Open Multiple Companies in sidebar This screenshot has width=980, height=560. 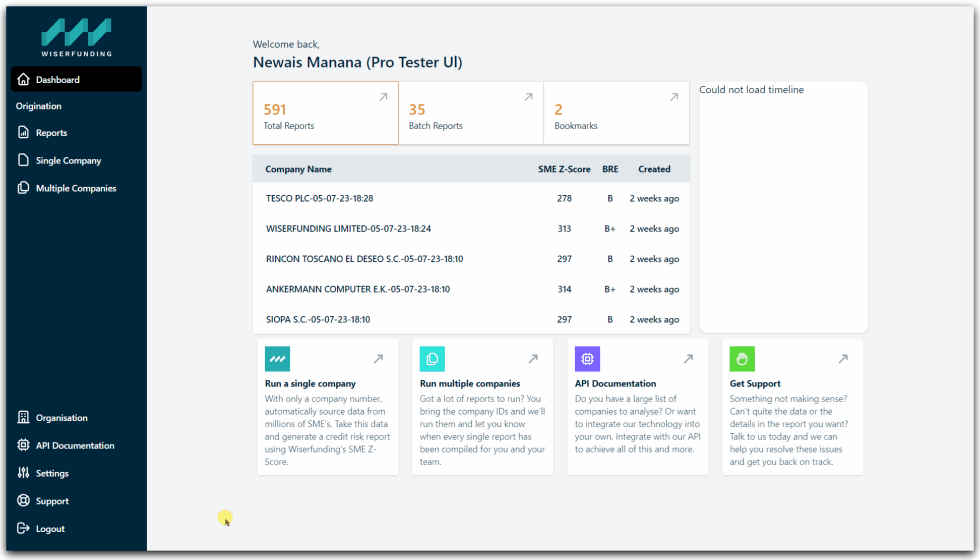(76, 188)
